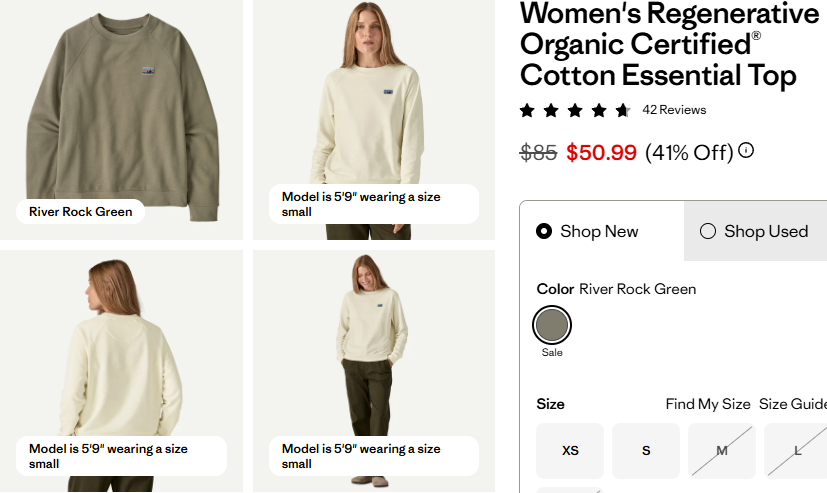Open the Size Guide link
This screenshot has width=827, height=493.
point(793,404)
